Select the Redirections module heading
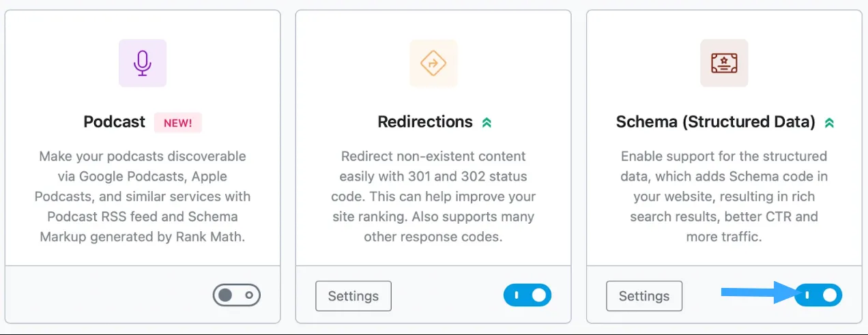This screenshot has height=335, width=868. [x=425, y=122]
